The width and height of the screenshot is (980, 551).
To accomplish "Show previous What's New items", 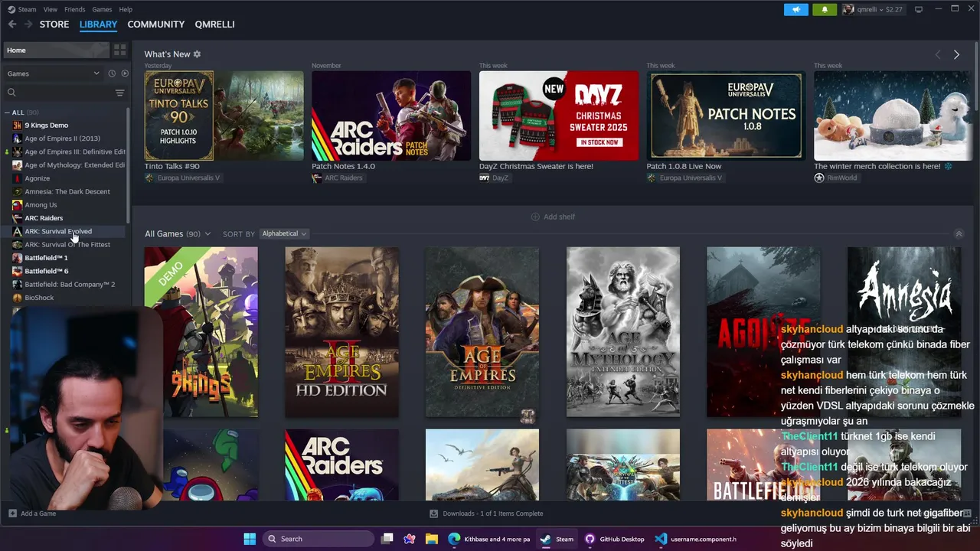I will [x=938, y=54].
